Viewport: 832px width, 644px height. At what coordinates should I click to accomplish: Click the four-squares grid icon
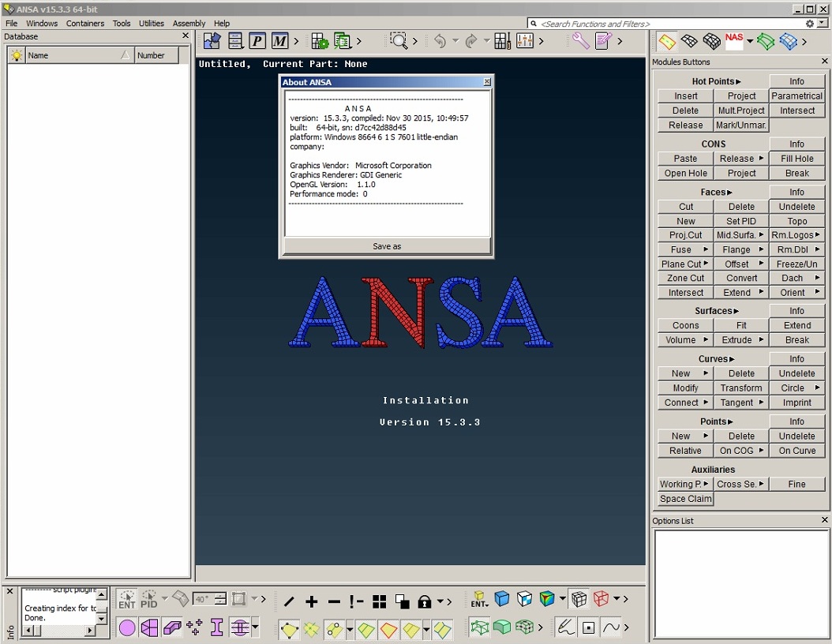coord(380,601)
